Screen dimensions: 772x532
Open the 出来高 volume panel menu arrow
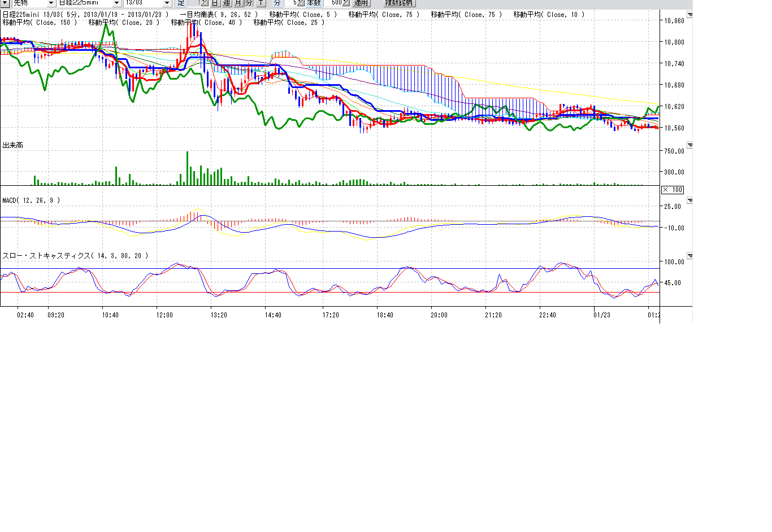pos(689,145)
